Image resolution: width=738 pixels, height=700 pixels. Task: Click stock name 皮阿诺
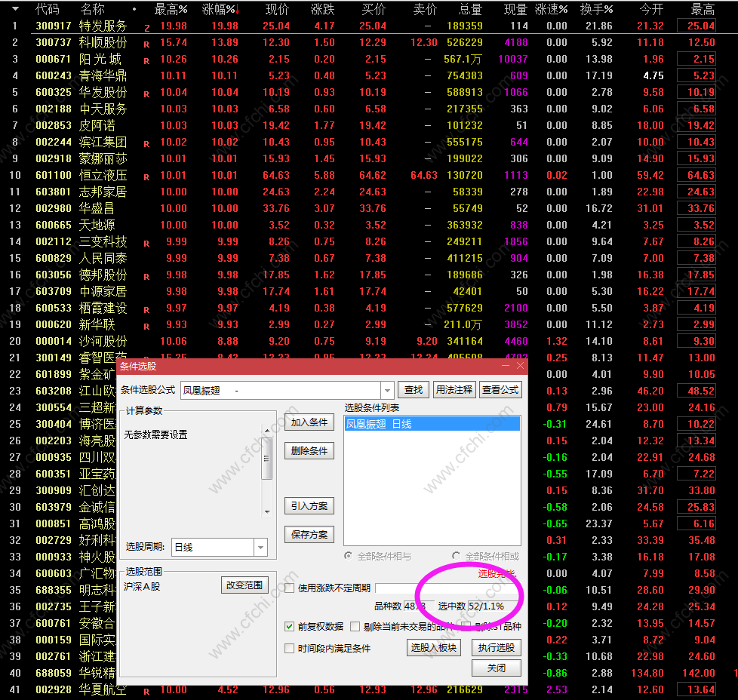point(97,126)
